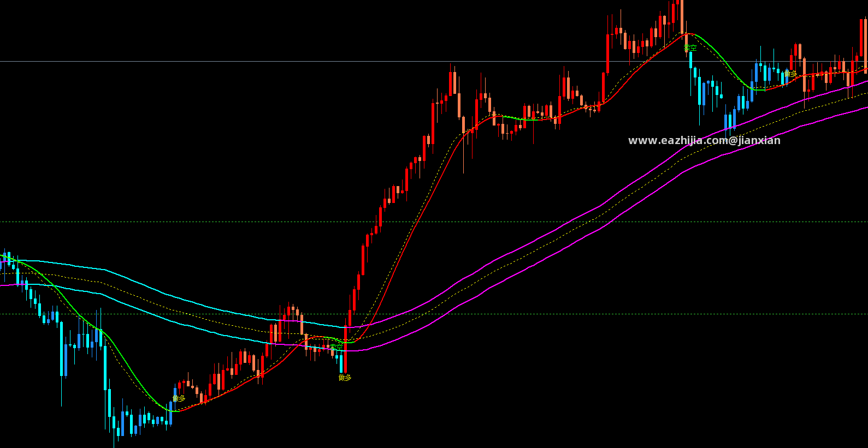The height and width of the screenshot is (448, 868).
Task: Click the green 卖空 label on the magenta band
Action: click(336, 347)
